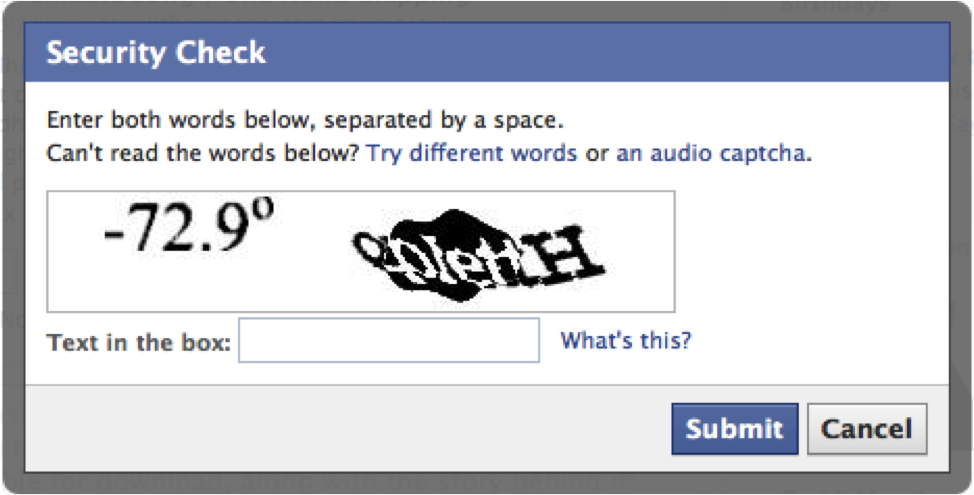Click the "separated by a space" instruction phrase
Screen dimensions: 974x495
(468, 121)
